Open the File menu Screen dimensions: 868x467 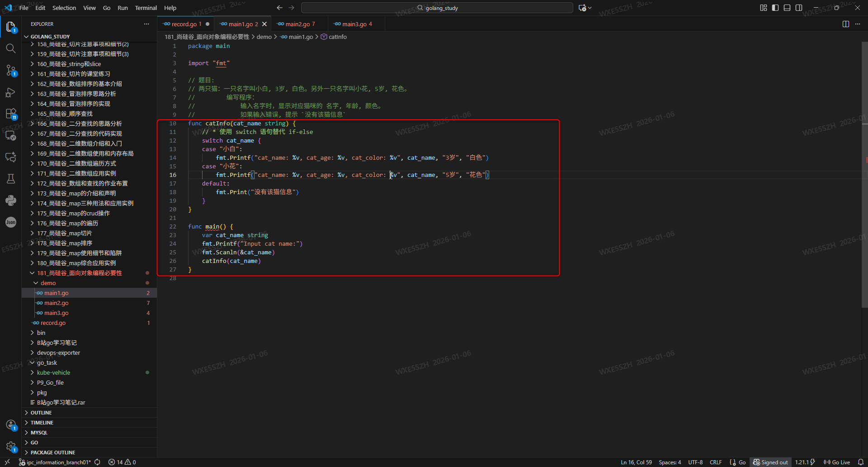pos(24,8)
